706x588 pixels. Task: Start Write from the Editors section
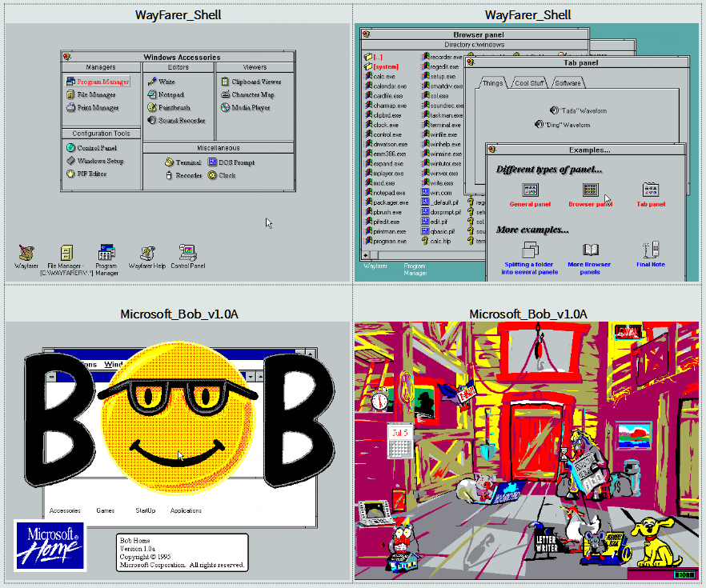click(x=161, y=82)
